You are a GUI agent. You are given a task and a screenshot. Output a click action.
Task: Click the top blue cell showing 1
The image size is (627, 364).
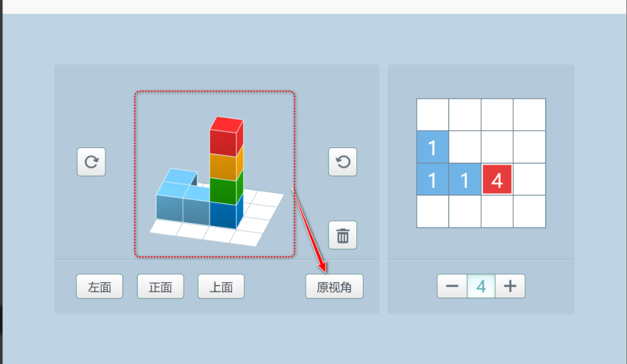433,148
